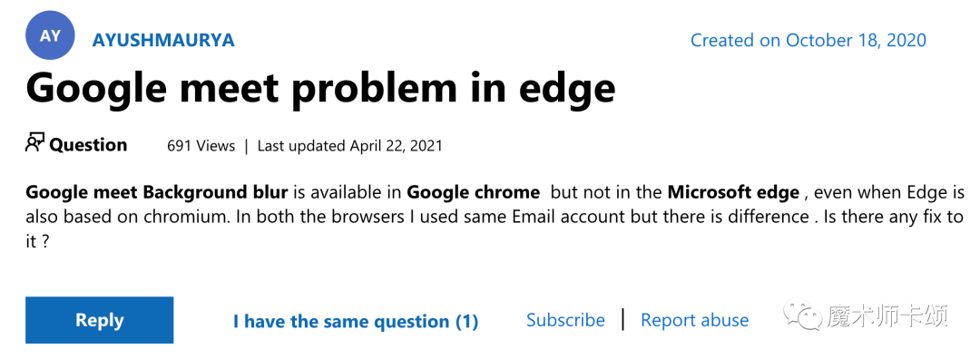
Task: Click the Question label text
Action: point(88,145)
